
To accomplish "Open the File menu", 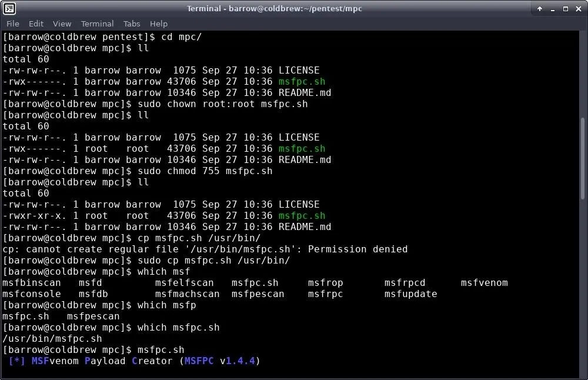I will (x=13, y=24).
